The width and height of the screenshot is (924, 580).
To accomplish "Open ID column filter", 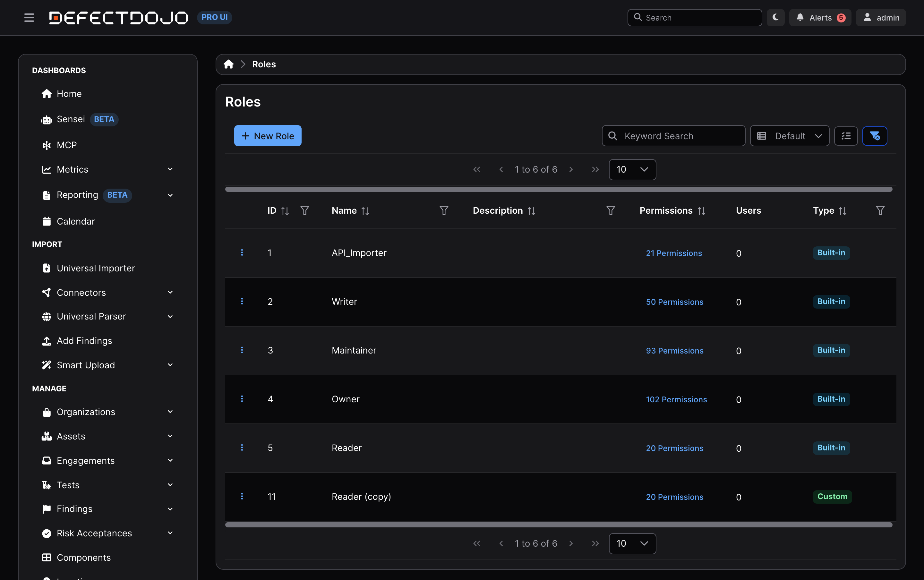I will click(x=304, y=210).
